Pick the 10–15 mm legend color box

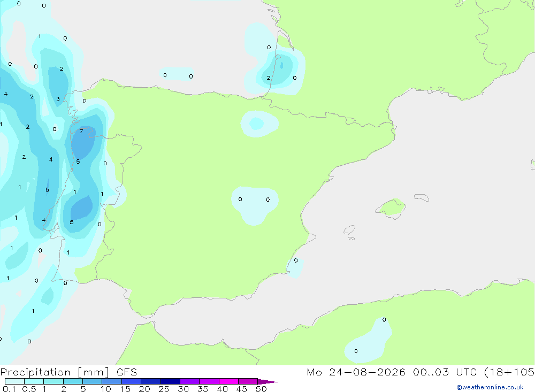[112, 381]
